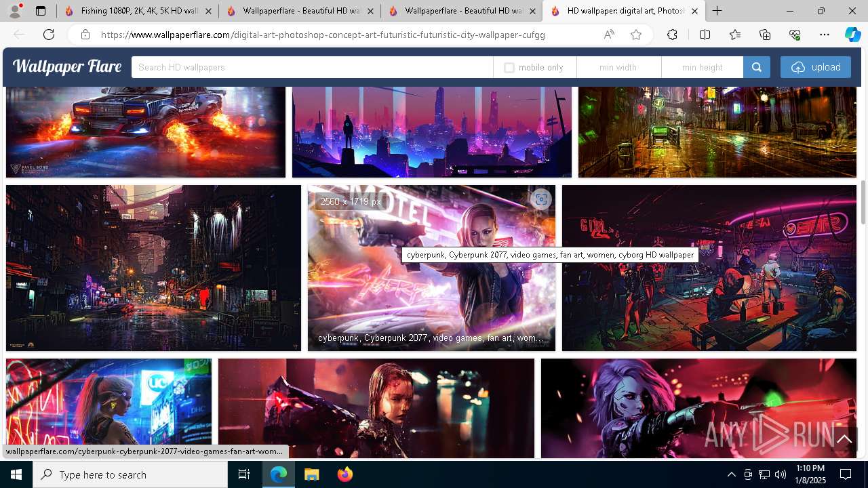Click the Wallpaper Flare logo
The width and height of the screenshot is (868, 488).
tap(67, 66)
